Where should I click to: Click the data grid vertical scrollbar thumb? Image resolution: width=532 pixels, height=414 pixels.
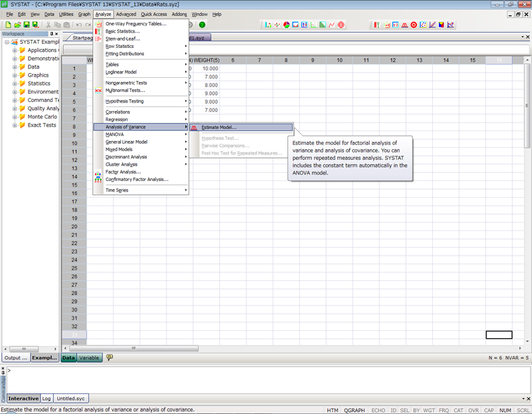(527, 105)
